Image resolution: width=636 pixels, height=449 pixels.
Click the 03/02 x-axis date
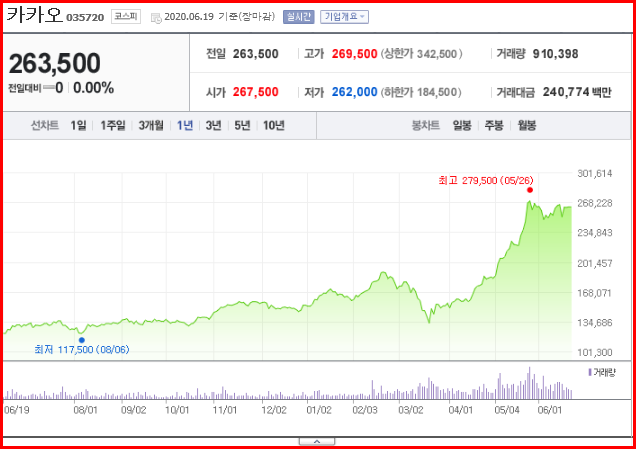coord(410,410)
